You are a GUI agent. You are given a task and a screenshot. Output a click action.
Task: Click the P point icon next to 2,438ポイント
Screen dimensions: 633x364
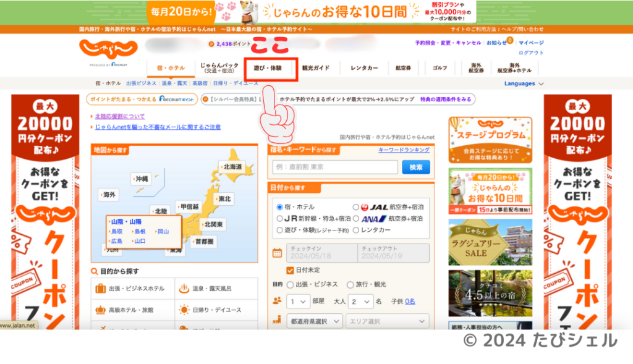tap(211, 44)
